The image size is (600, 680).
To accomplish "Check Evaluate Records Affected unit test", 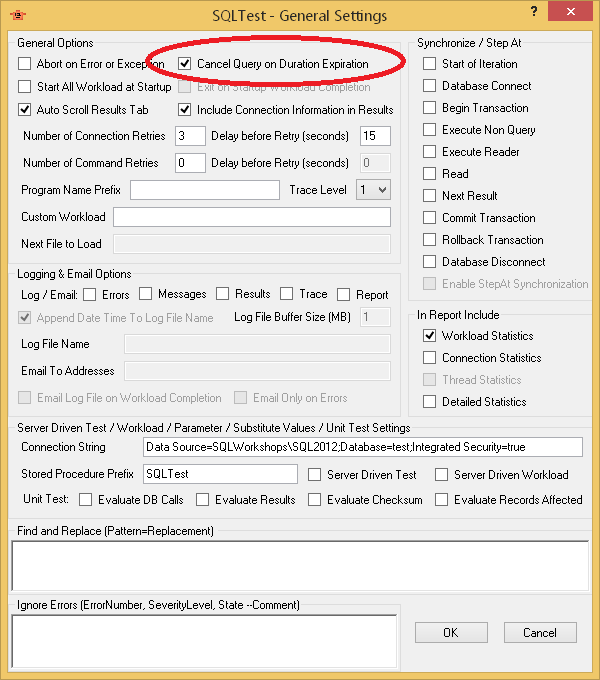I will pyautogui.click(x=441, y=500).
